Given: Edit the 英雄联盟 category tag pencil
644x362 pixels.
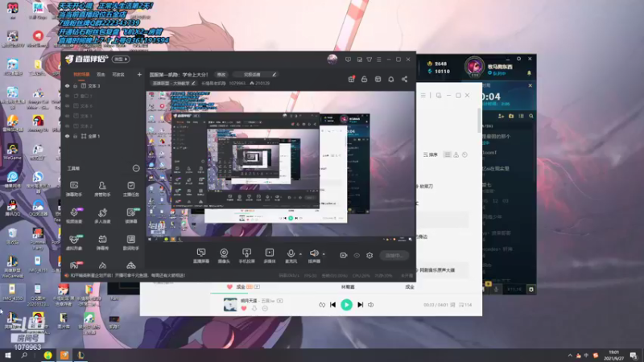Looking at the screenshot, I should pos(193,84).
